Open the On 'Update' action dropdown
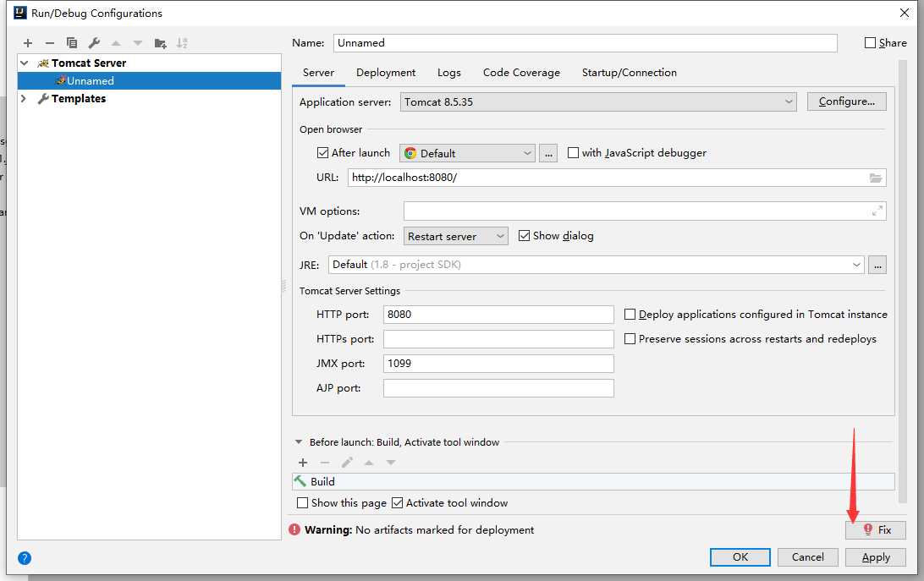Viewport: 924px width, 581px height. click(455, 236)
